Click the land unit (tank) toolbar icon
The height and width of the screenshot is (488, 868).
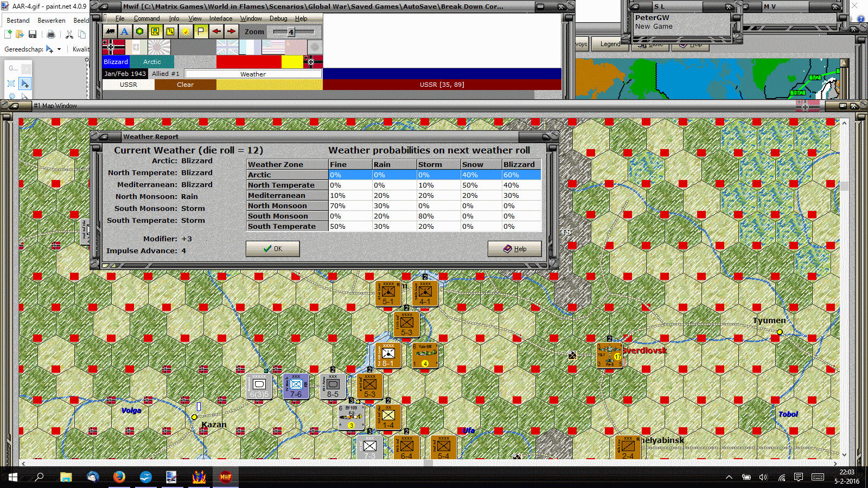pos(110,31)
